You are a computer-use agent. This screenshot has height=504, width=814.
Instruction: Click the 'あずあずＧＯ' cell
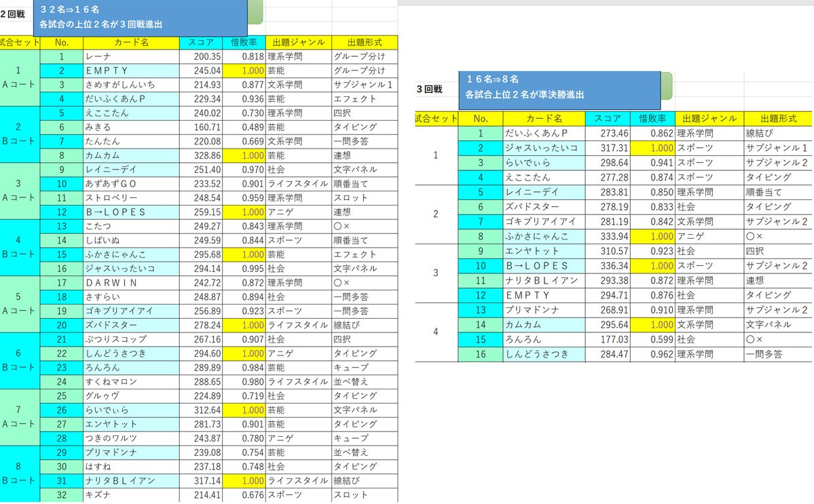pos(131,184)
